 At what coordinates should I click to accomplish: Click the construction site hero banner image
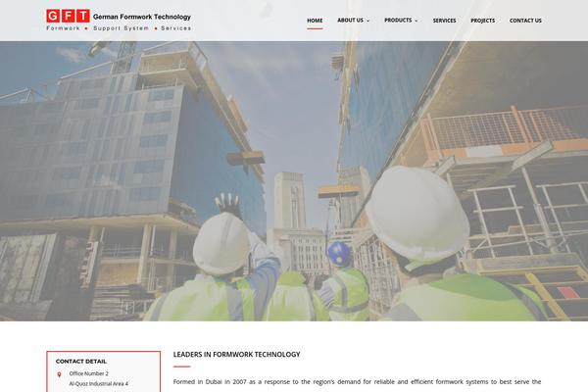294,180
